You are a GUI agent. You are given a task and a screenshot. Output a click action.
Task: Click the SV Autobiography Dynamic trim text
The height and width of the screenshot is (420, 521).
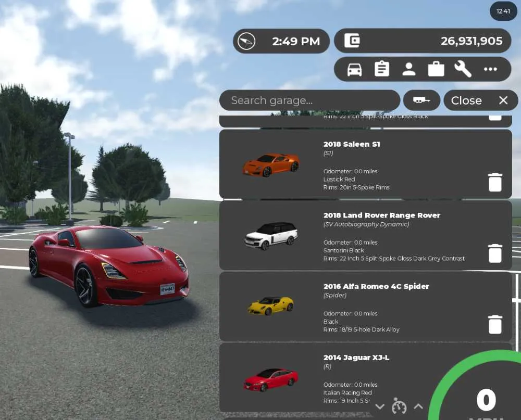pyautogui.click(x=366, y=224)
